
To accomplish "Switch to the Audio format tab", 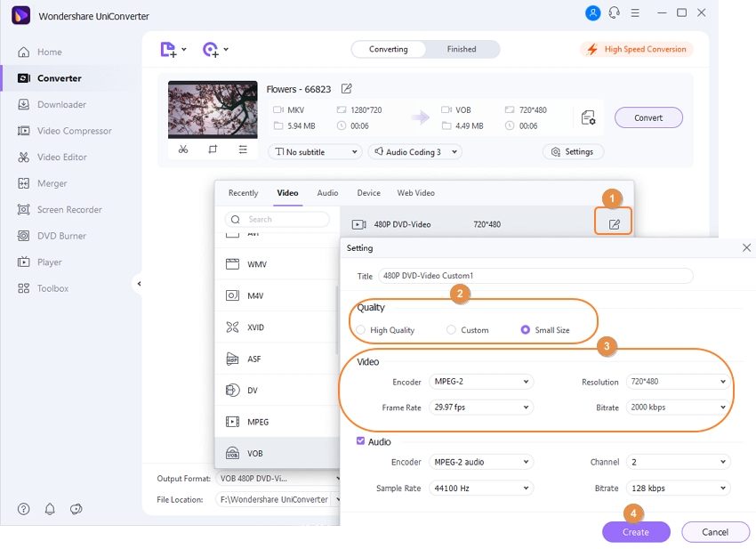I will tap(327, 193).
